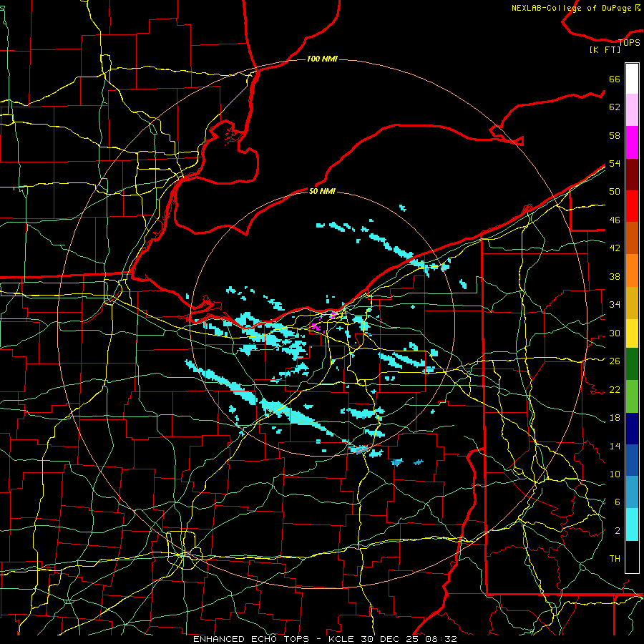This screenshot has width=644, height=644.
Task: Click the ENHANCED ECHO TOPS product title
Action: click(x=251, y=639)
